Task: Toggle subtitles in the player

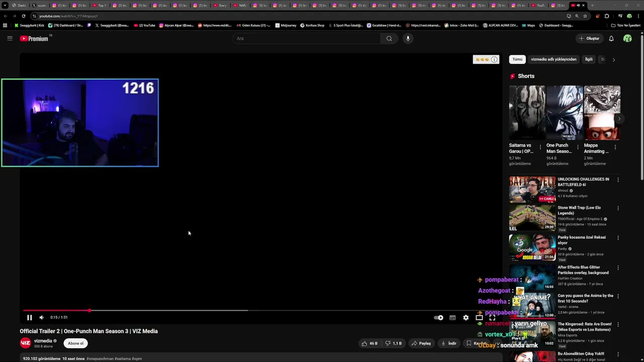Action: click(452, 318)
